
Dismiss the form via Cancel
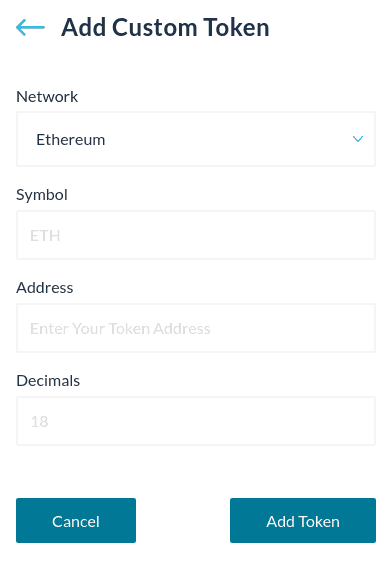(76, 520)
